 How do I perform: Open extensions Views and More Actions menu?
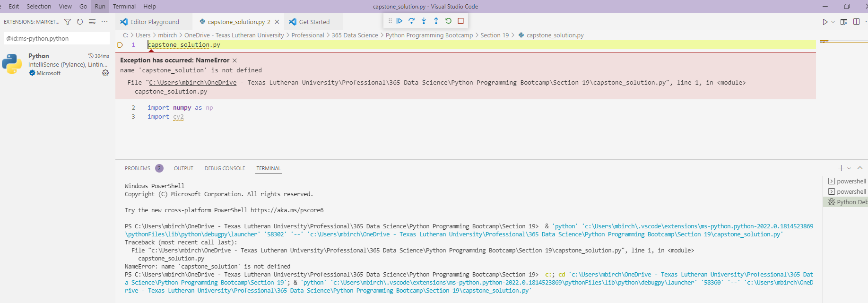pos(104,22)
